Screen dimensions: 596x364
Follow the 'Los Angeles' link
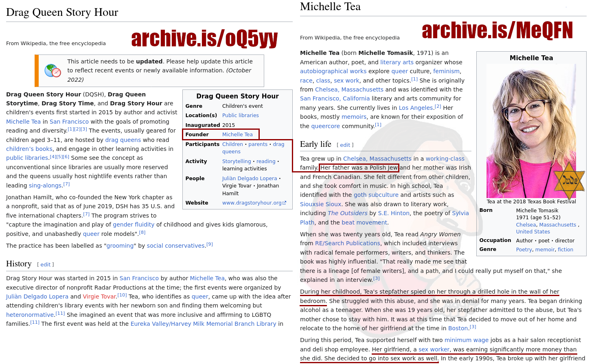[416, 108]
